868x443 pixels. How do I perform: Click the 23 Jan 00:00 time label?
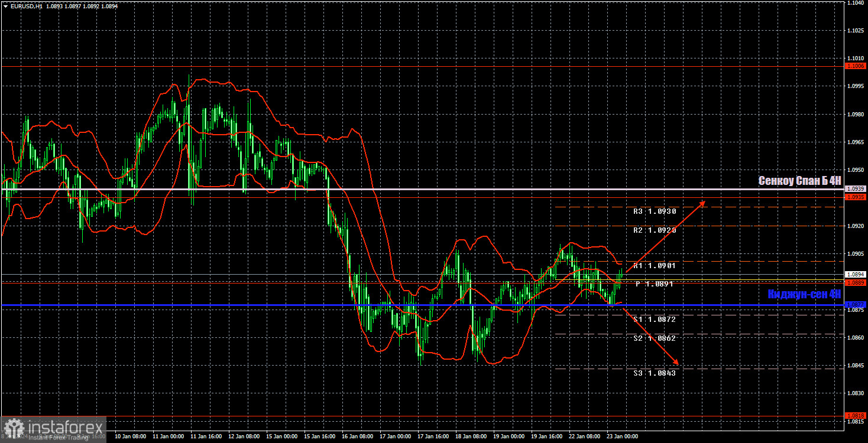pos(623,437)
